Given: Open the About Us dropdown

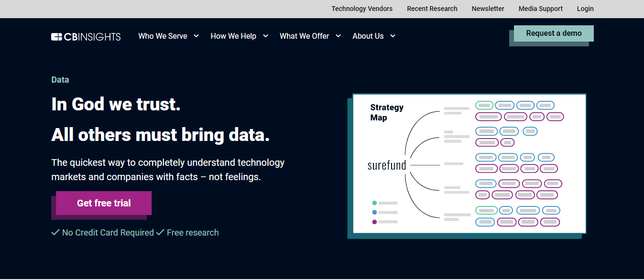Looking at the screenshot, I should 369,36.
